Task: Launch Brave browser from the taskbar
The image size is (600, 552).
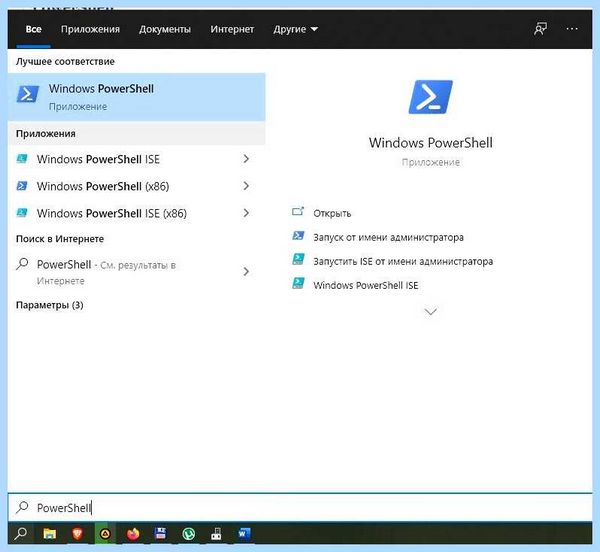Action: click(x=78, y=533)
